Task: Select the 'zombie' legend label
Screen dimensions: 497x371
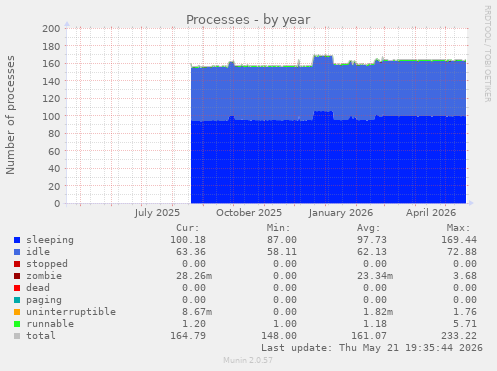Action: (x=44, y=276)
